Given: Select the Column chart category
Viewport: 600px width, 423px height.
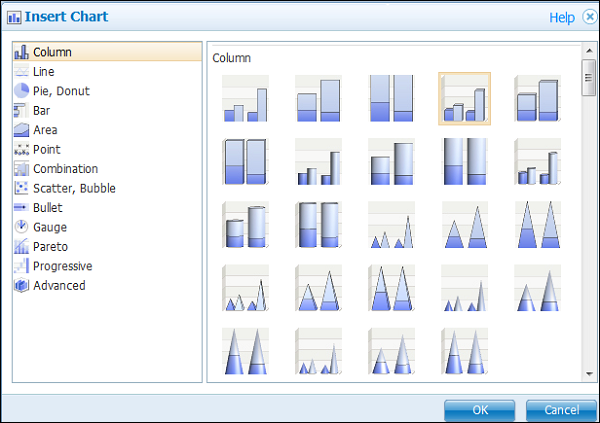Looking at the screenshot, I should pos(107,52).
